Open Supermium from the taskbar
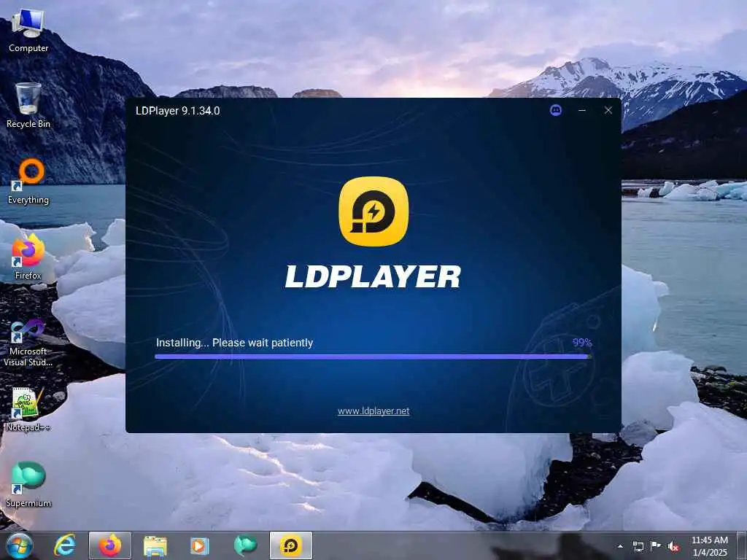The height and width of the screenshot is (560, 747). pos(245,545)
